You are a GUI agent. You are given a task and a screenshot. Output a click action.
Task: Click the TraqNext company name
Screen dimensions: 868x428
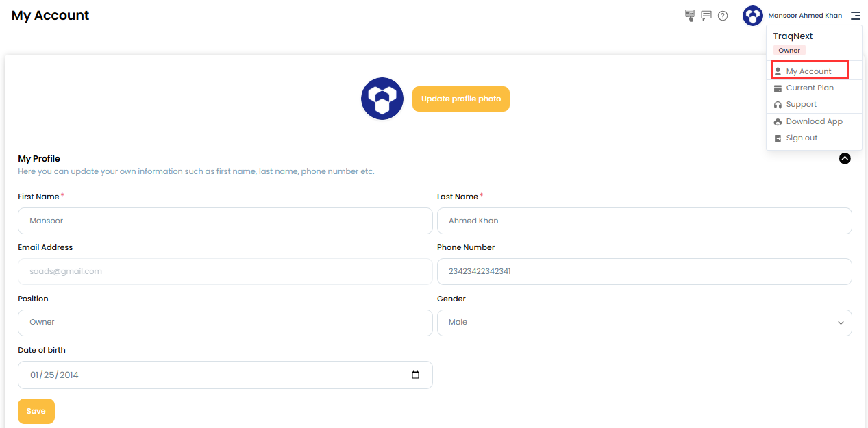click(793, 36)
